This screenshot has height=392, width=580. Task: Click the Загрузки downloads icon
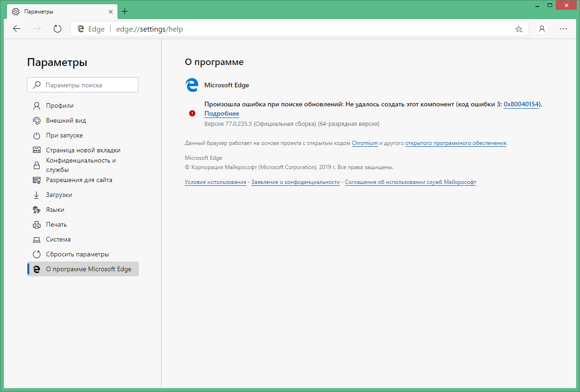tap(36, 195)
